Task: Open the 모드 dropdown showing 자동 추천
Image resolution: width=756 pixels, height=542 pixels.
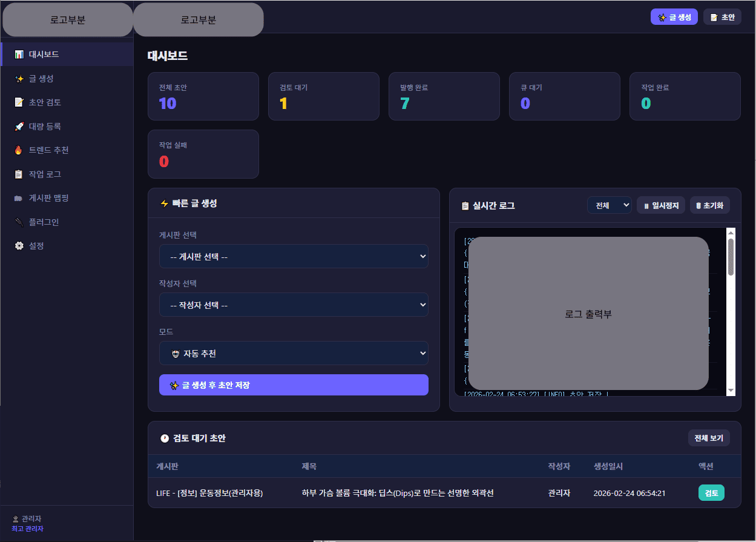Action: [294, 353]
